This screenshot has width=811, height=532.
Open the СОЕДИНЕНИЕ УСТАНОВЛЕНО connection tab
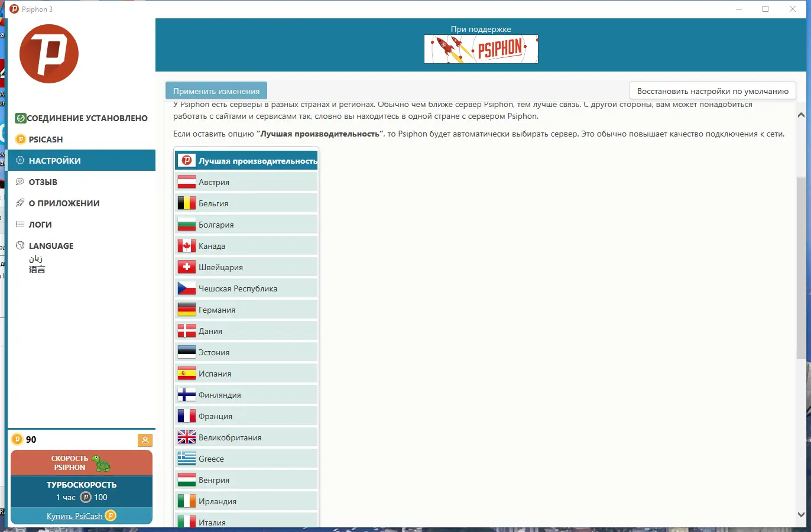click(x=82, y=118)
